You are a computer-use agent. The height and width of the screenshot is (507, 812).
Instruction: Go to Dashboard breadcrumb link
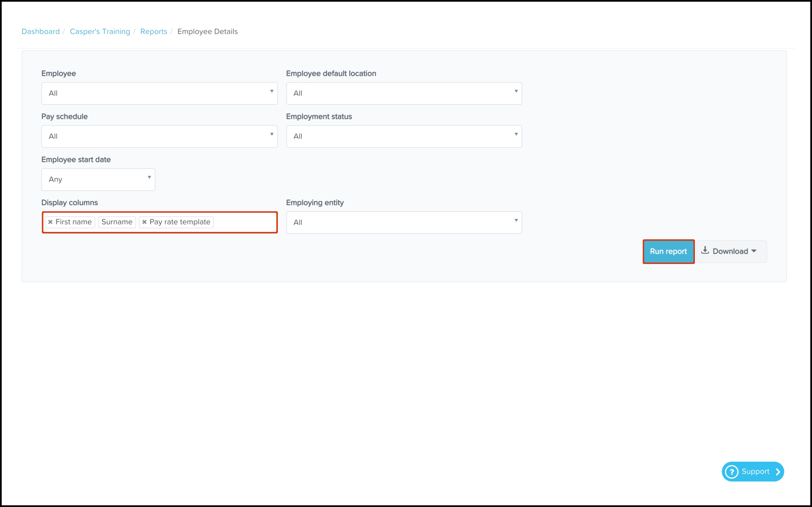point(41,31)
